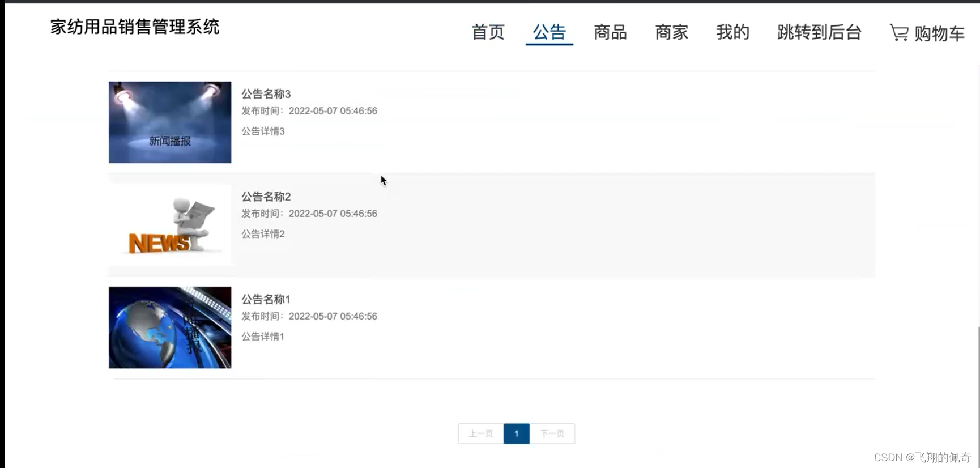This screenshot has height=468, width=980.
Task: Open the orange NEWS figure thumbnail
Action: 170,225
